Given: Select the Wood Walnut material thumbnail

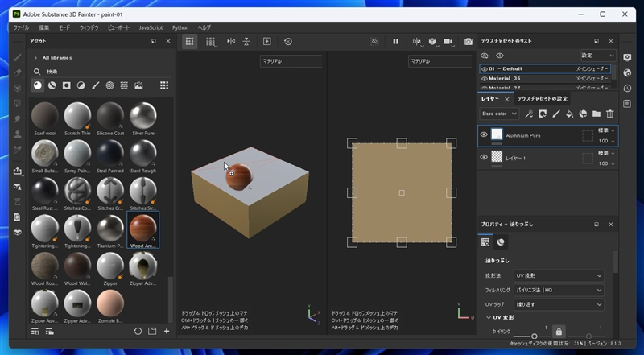Looking at the screenshot, I should point(77,269).
